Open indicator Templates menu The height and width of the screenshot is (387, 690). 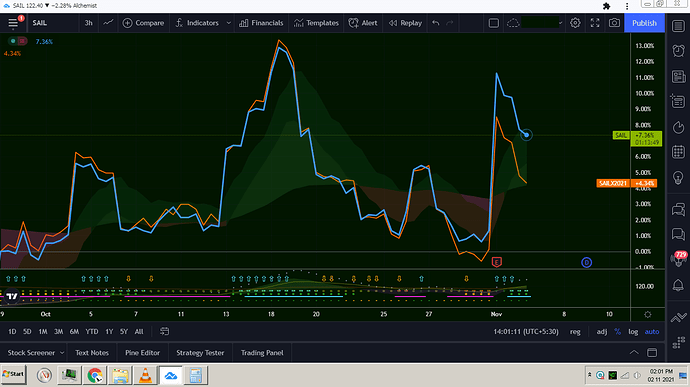tap(316, 23)
